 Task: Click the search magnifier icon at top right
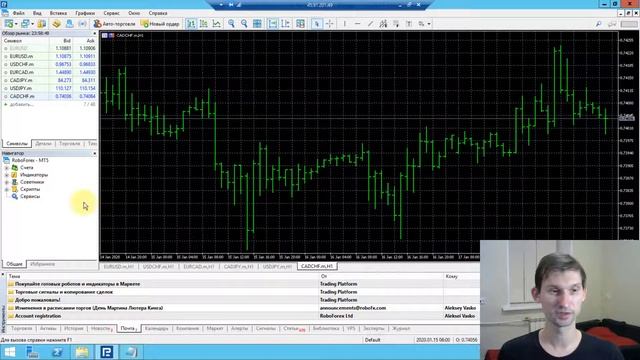click(x=598, y=24)
